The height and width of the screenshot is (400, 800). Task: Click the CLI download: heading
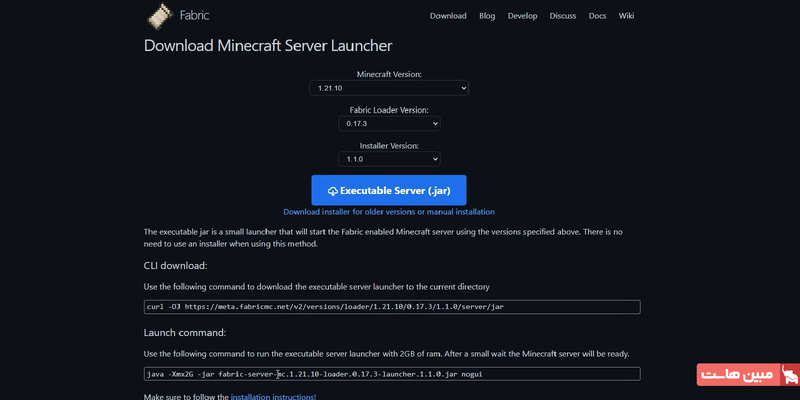pos(176,266)
